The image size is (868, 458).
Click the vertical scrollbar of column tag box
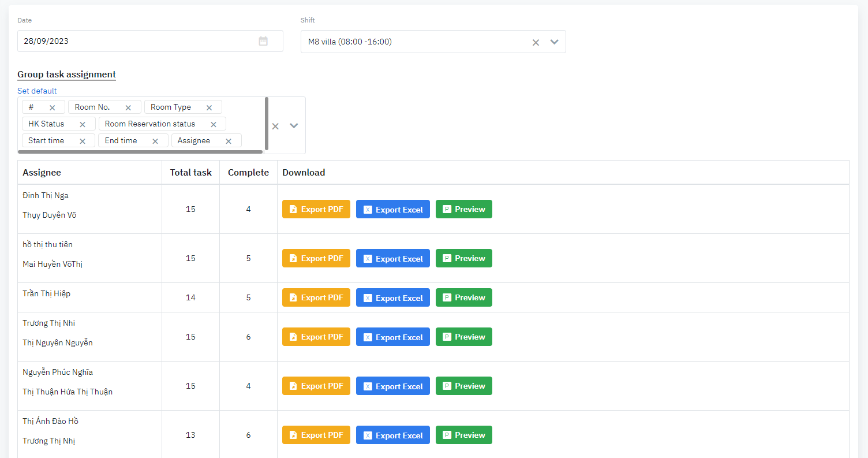[267, 124]
